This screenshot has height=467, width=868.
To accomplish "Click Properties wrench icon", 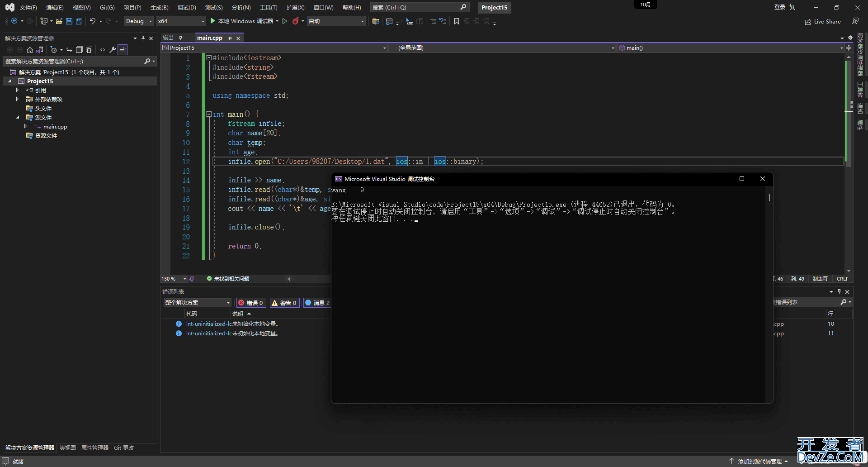I will (113, 50).
